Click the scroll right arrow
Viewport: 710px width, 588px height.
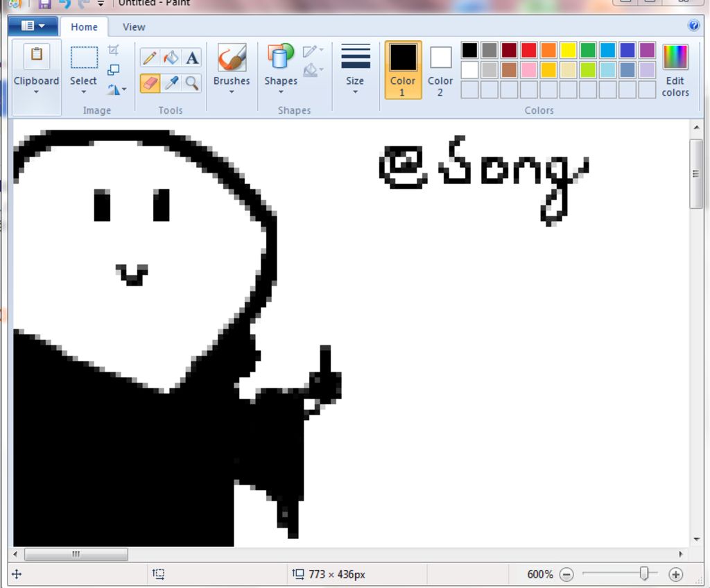pyautogui.click(x=681, y=554)
